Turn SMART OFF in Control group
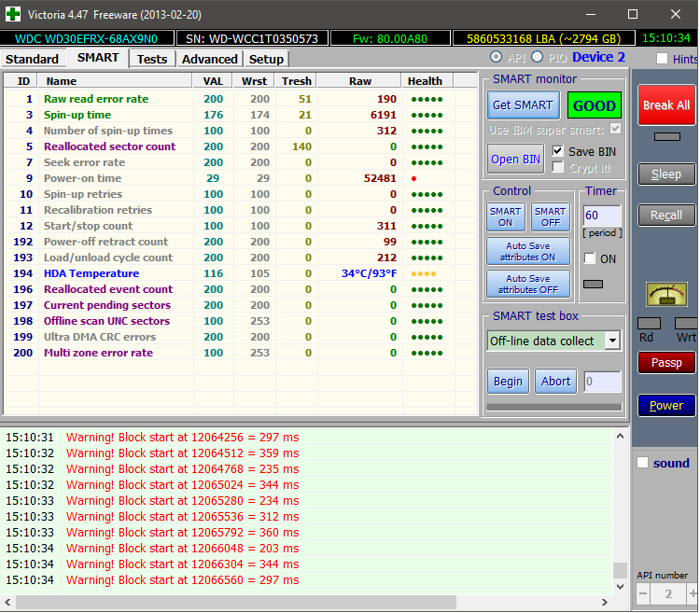This screenshot has height=613, width=700. tap(551, 216)
